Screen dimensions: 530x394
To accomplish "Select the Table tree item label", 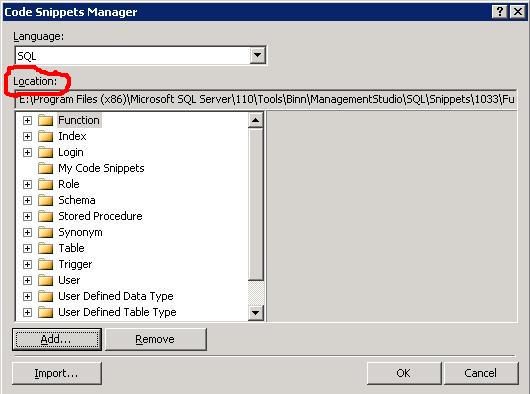I will [71, 248].
